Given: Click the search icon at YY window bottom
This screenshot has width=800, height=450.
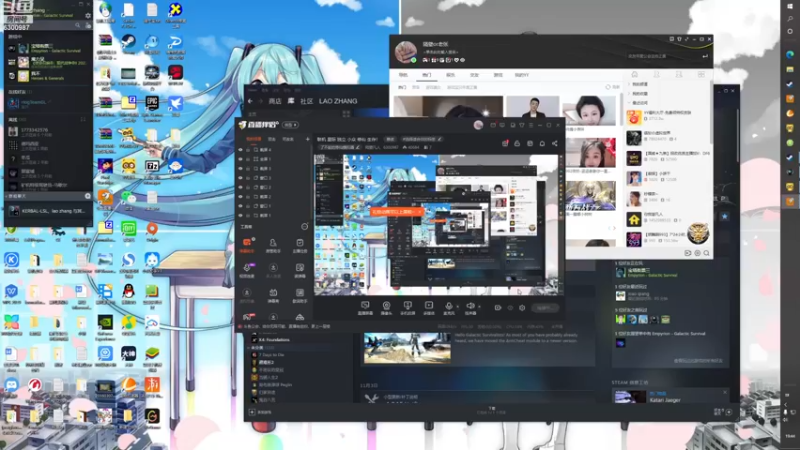Looking at the screenshot, I should click(x=707, y=253).
